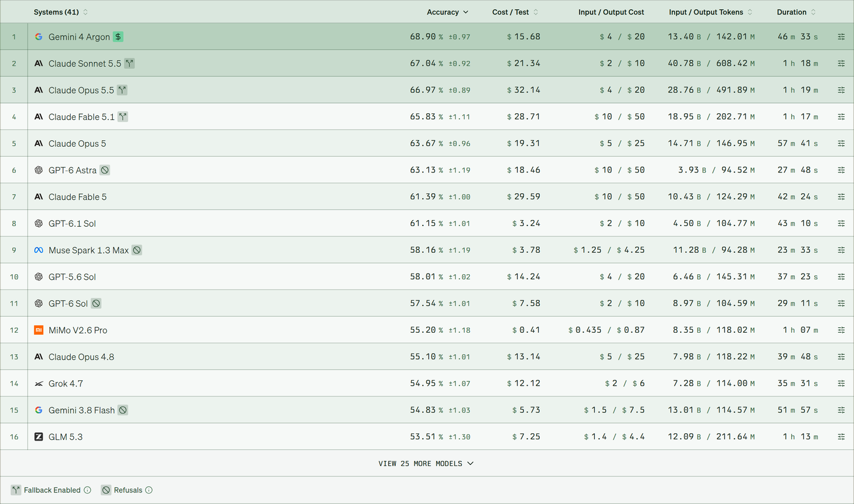
Task: Open the Claude Opus 4.8 model name
Action: (81, 357)
